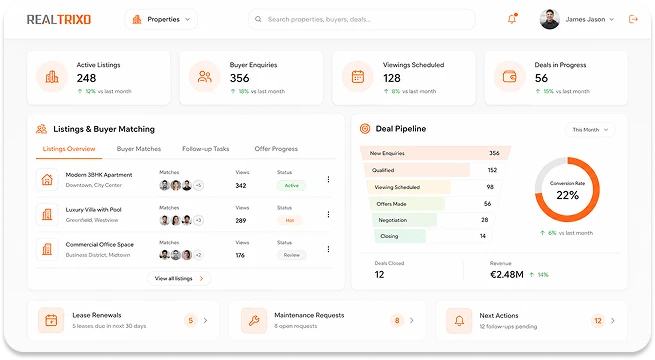Click the Revenue value €2.48M
The width and height of the screenshot is (655, 360).
coord(507,275)
